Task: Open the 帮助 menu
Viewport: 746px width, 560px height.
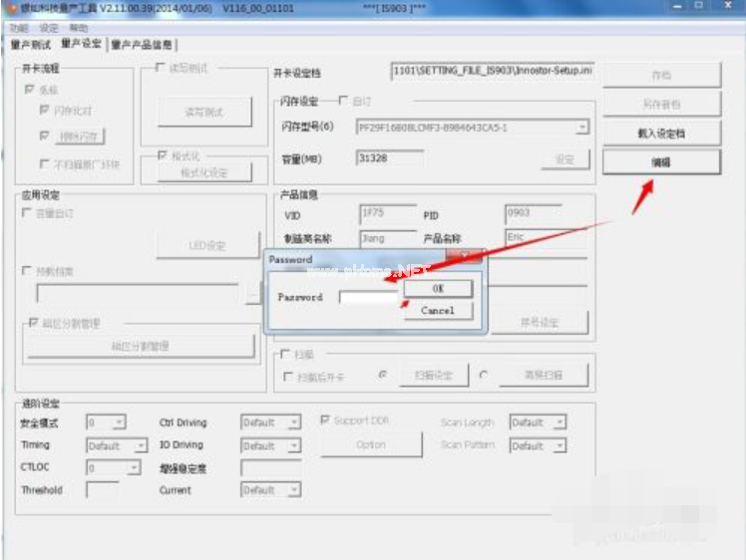Action: (79, 29)
